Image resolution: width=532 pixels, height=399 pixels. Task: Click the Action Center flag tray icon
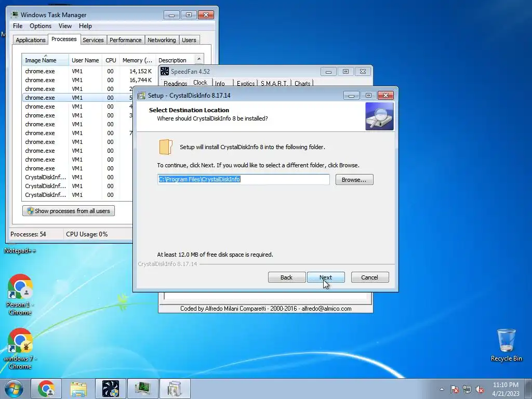pyautogui.click(x=455, y=389)
